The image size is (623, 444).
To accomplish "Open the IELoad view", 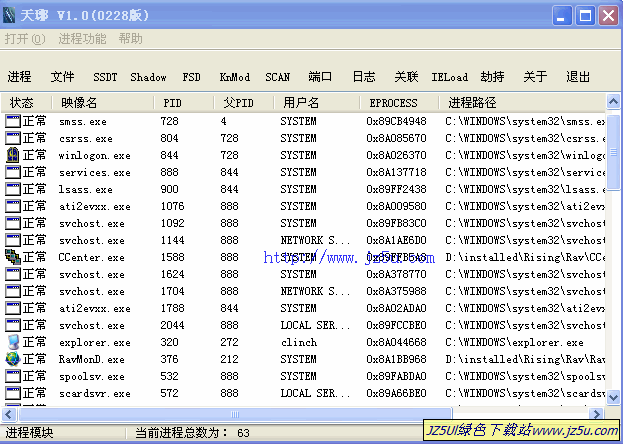I will (450, 77).
